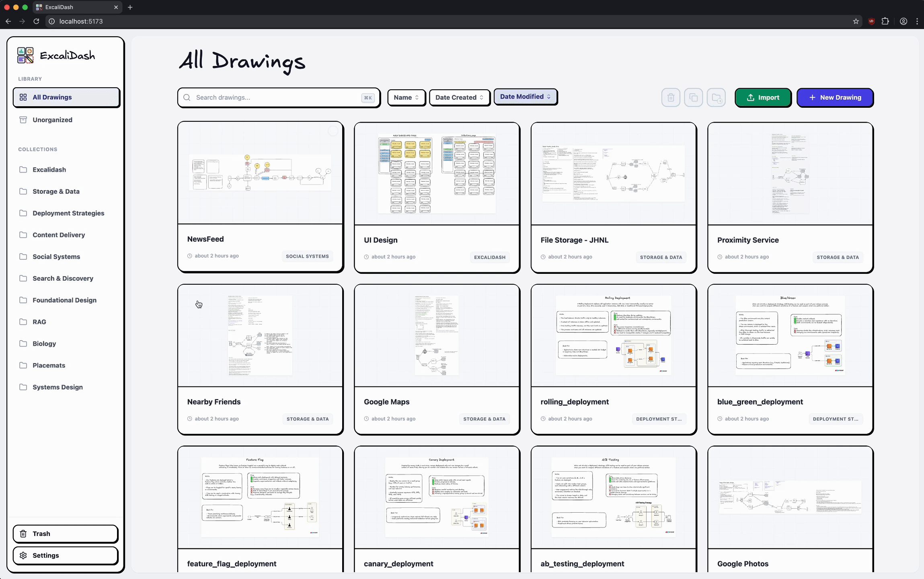This screenshot has width=924, height=579.
Task: Open the Search & Discovery collection
Action: click(x=63, y=278)
